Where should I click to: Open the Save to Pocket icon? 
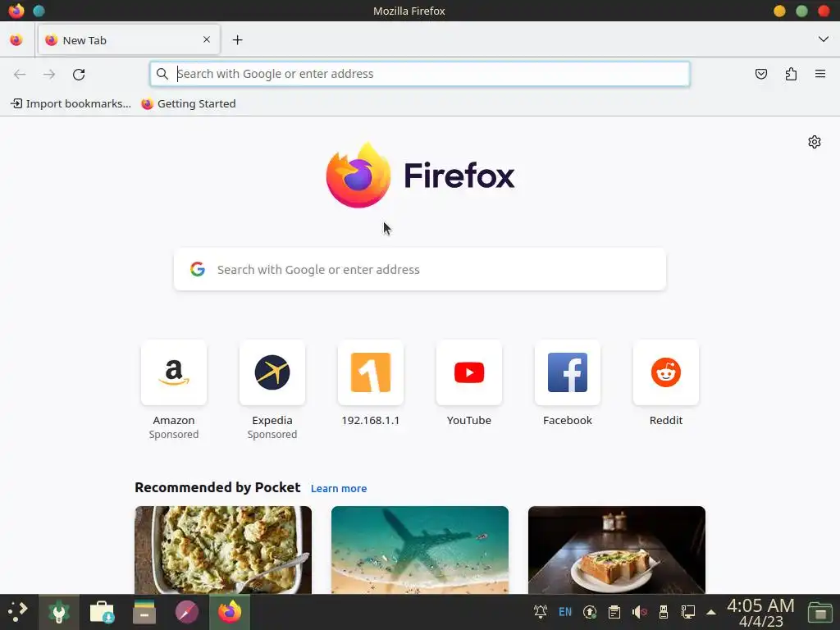tap(760, 74)
